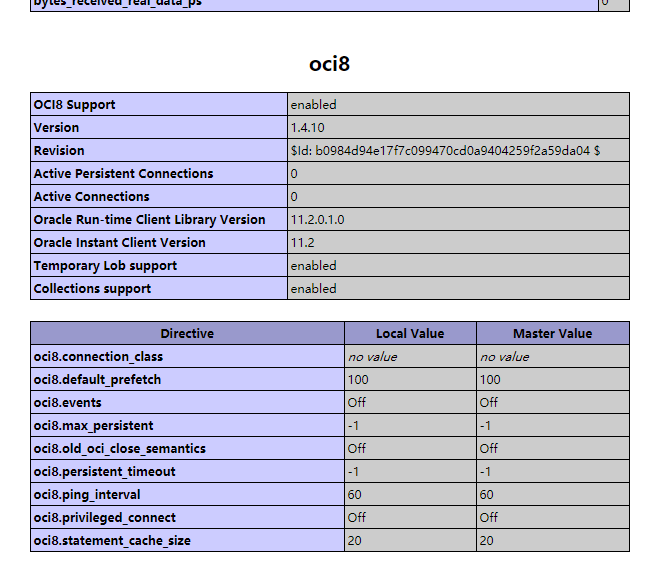Viewport: 656px width, 585px height.
Task: Select the Active Connections label
Action: click(x=92, y=197)
